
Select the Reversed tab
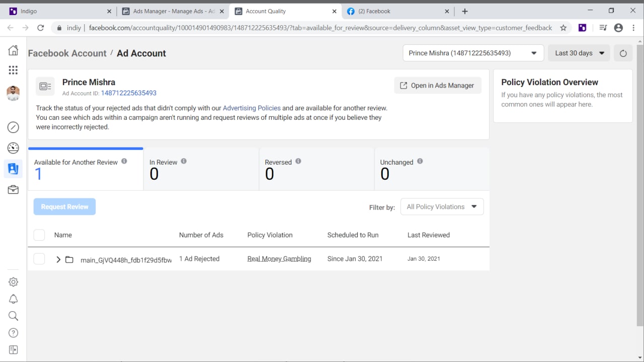[x=316, y=169]
